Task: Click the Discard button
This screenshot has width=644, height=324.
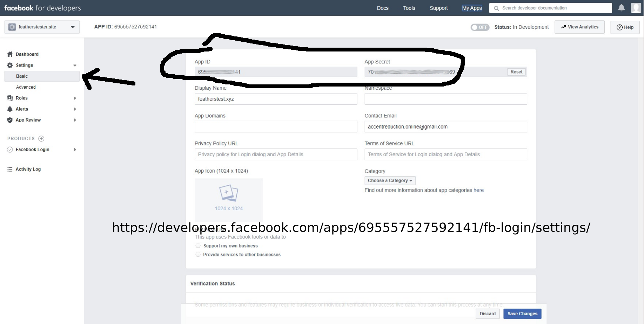Action: pos(488,314)
